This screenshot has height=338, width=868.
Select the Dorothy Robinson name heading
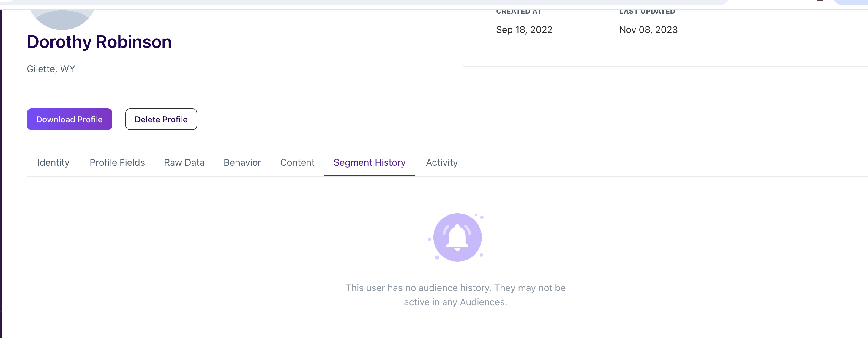[99, 42]
